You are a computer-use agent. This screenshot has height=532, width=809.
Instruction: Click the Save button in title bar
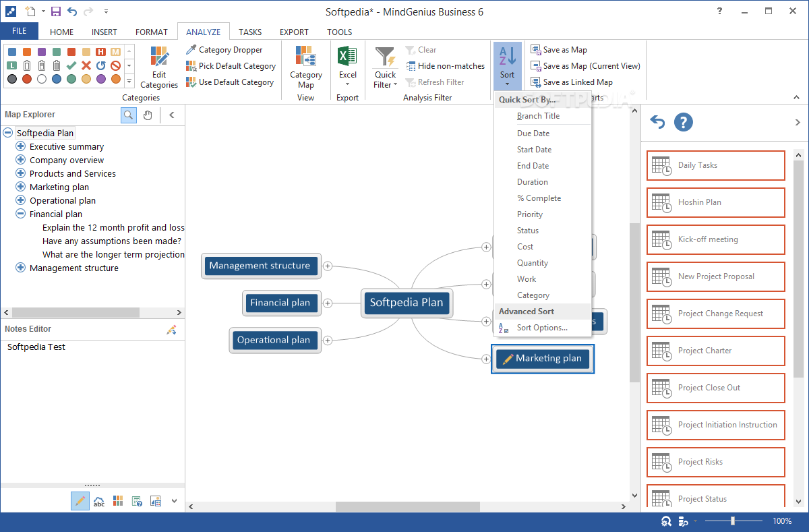[56, 11]
